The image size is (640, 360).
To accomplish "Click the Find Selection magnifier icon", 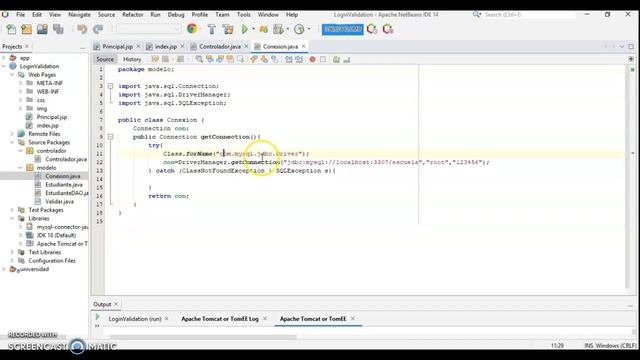I will (x=199, y=59).
